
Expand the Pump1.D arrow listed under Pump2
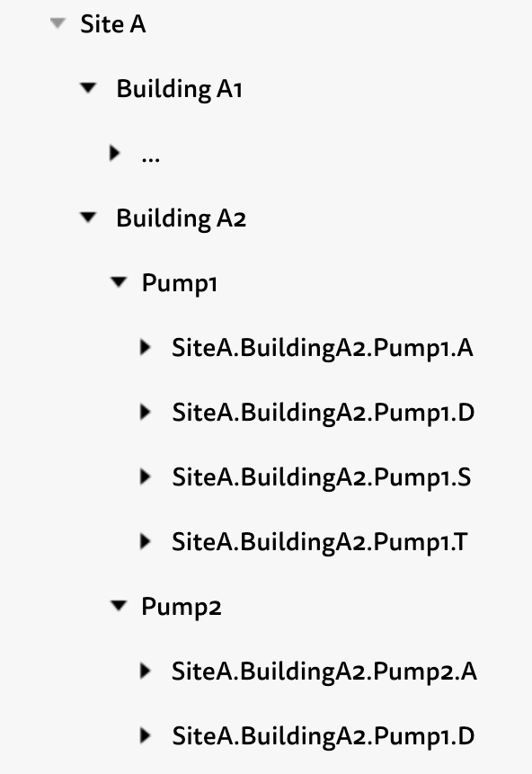tap(145, 735)
